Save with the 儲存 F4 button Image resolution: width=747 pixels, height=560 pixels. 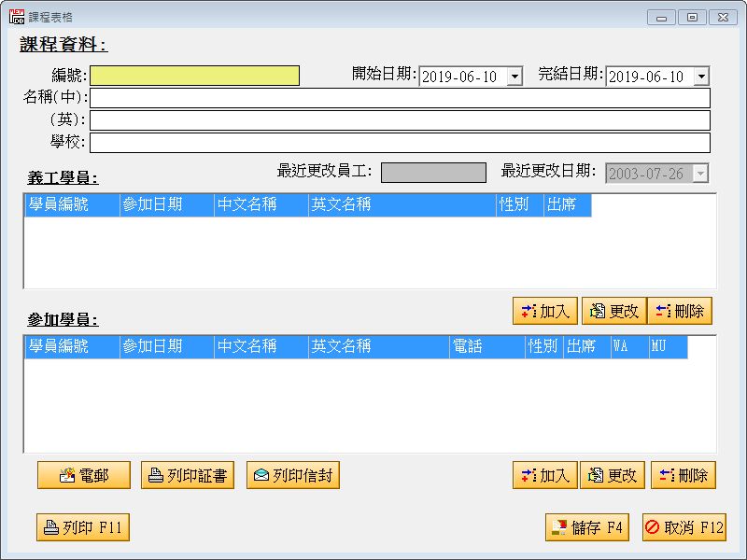(587, 527)
